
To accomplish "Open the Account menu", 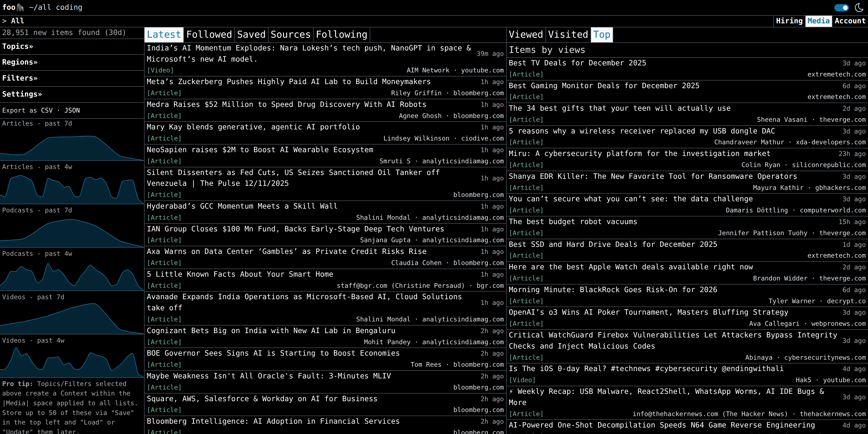I will point(850,21).
